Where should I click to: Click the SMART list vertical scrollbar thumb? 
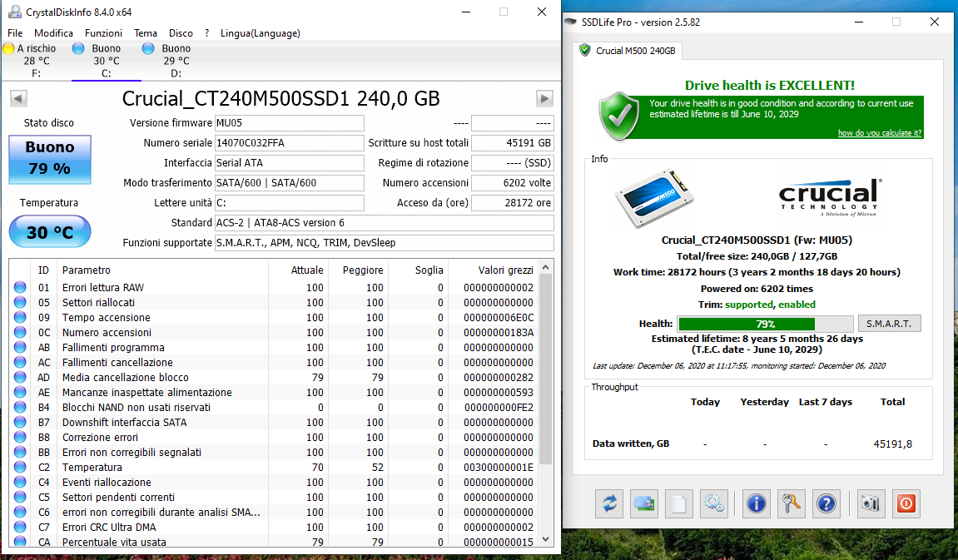coord(546,369)
